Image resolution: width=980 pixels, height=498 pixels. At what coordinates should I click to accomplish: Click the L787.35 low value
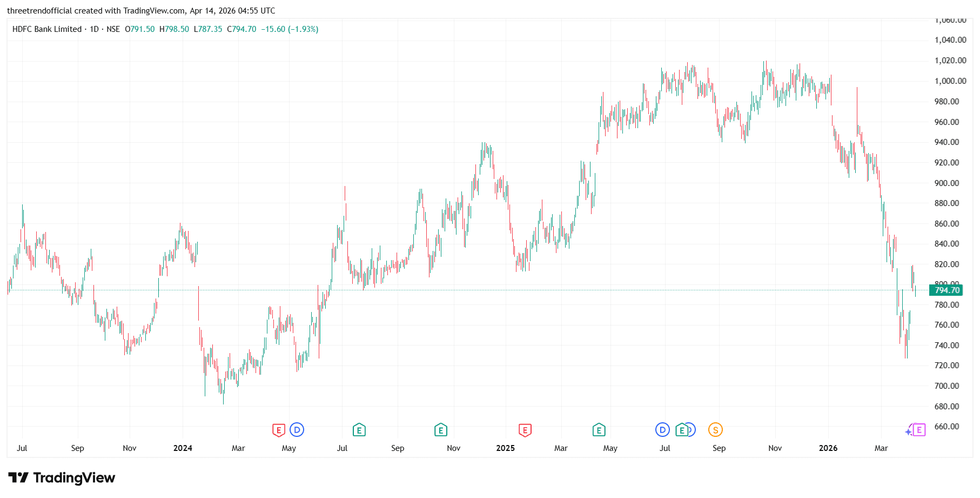208,29
